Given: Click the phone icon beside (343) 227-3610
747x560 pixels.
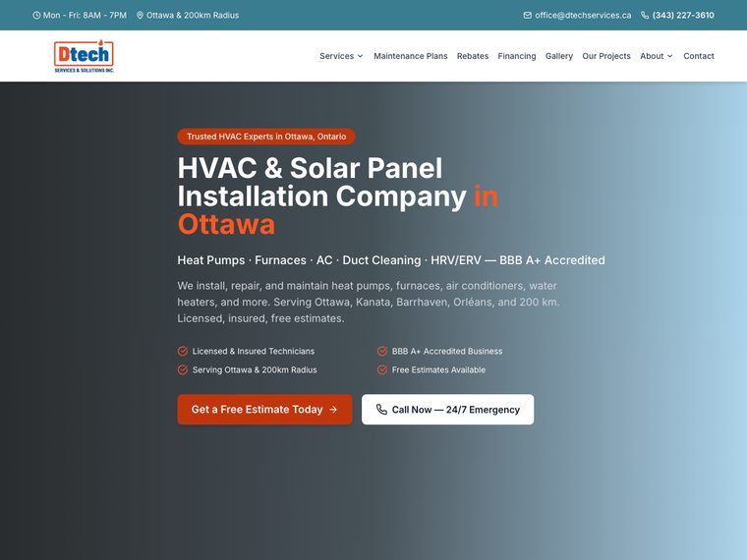Looking at the screenshot, I should pyautogui.click(x=645, y=16).
